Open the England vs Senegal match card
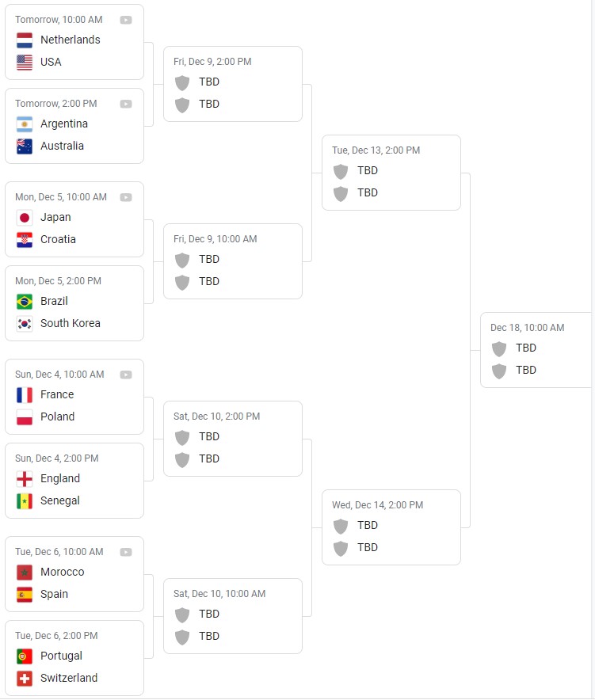Viewport: 595px width, 700px height. [74, 481]
